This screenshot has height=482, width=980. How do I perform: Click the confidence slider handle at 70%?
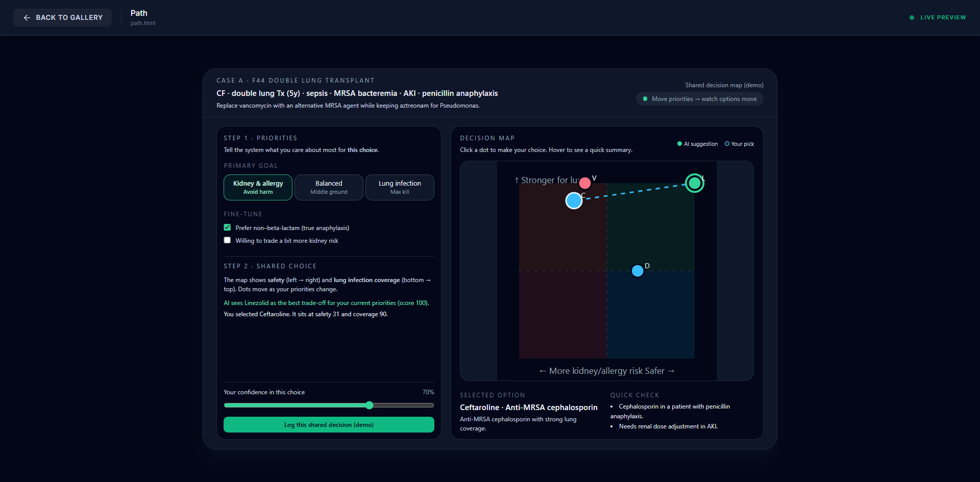[x=369, y=405]
